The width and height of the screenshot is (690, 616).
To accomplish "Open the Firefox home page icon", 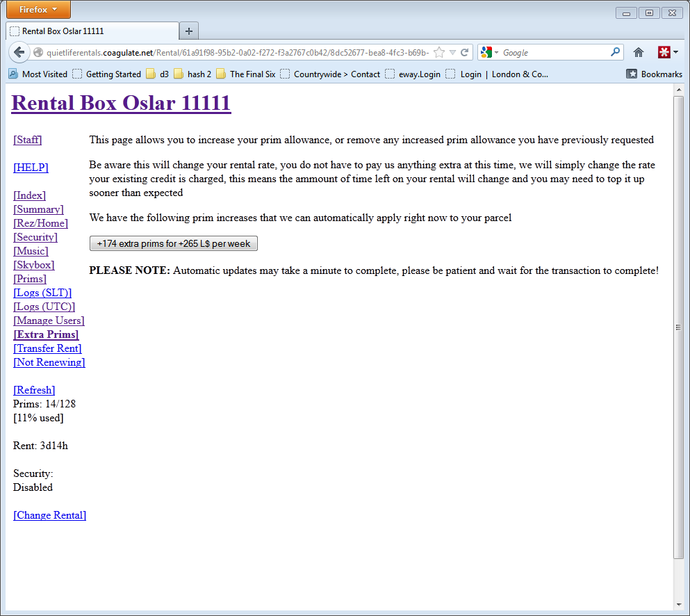I will pyautogui.click(x=639, y=53).
